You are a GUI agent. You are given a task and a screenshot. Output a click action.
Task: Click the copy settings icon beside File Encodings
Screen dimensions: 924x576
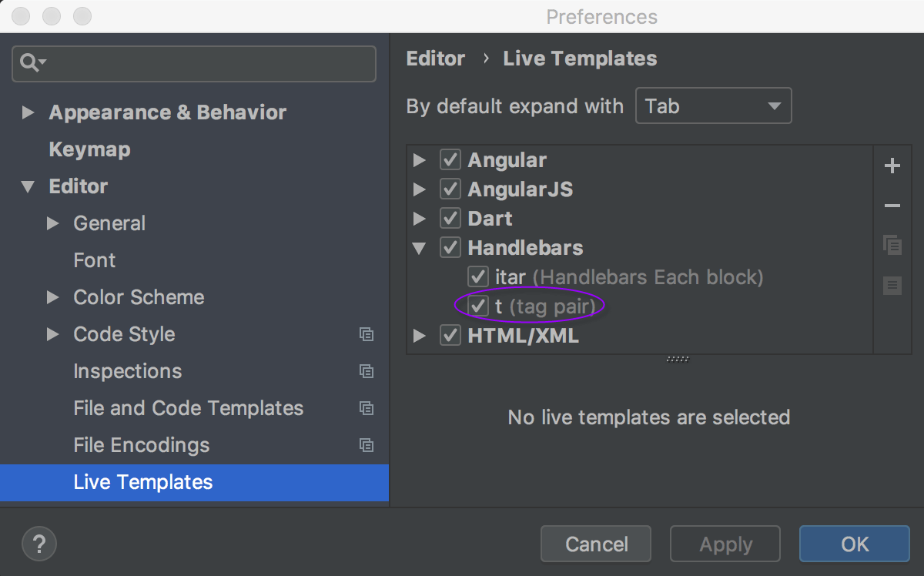[367, 445]
